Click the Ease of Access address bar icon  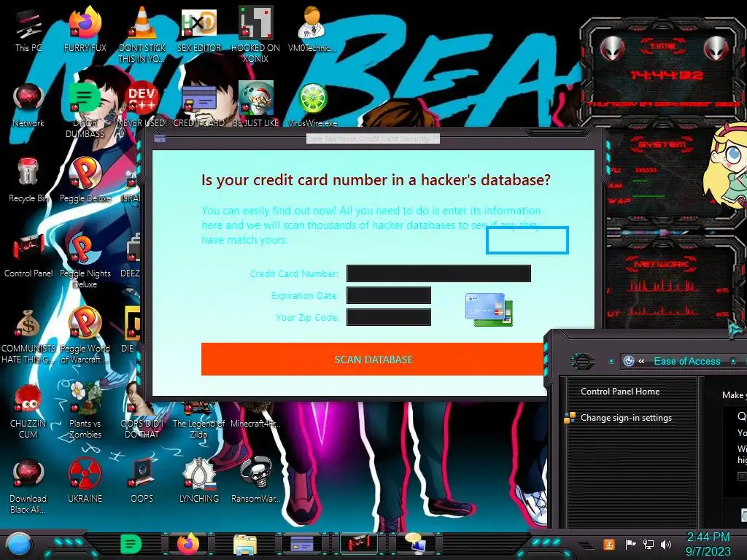tap(629, 362)
